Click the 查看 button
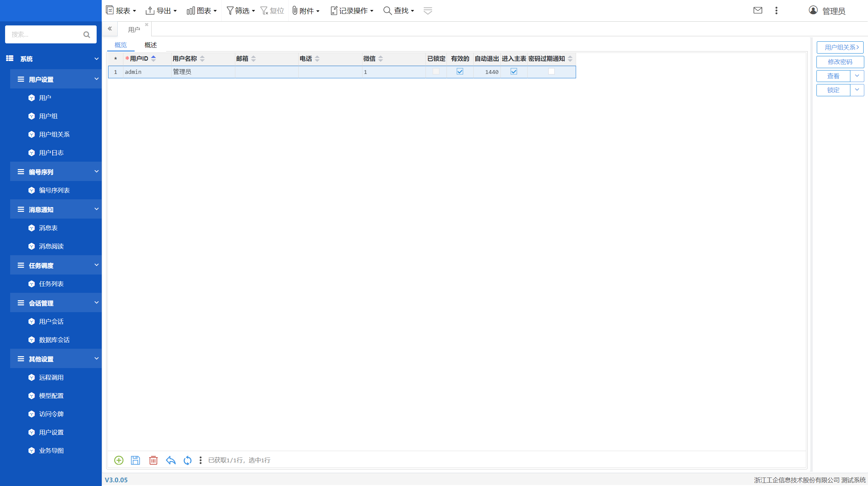 pos(833,76)
